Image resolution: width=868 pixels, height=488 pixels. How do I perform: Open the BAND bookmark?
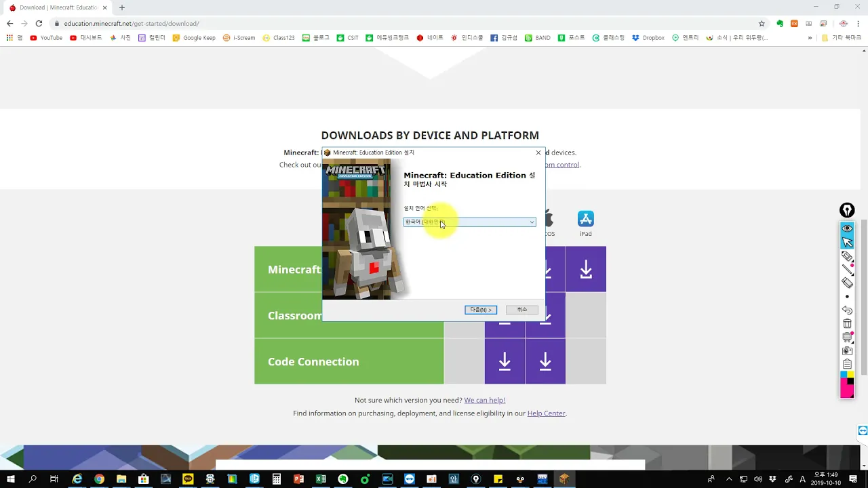(538, 38)
